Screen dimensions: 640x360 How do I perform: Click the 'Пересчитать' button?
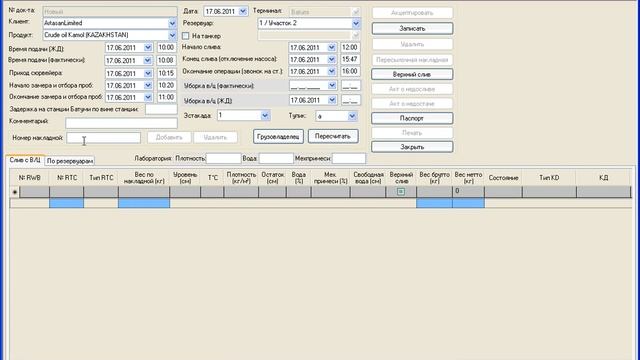pyautogui.click(x=333, y=136)
